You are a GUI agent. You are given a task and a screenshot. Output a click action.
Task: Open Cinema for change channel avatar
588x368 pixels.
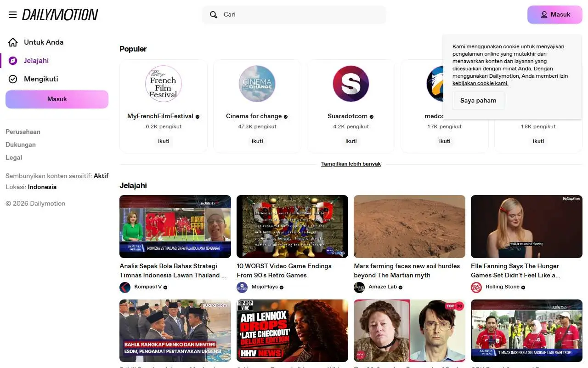tap(257, 84)
